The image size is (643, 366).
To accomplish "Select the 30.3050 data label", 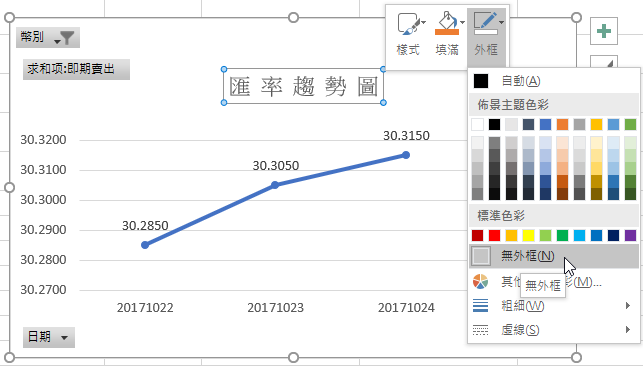I will (276, 166).
